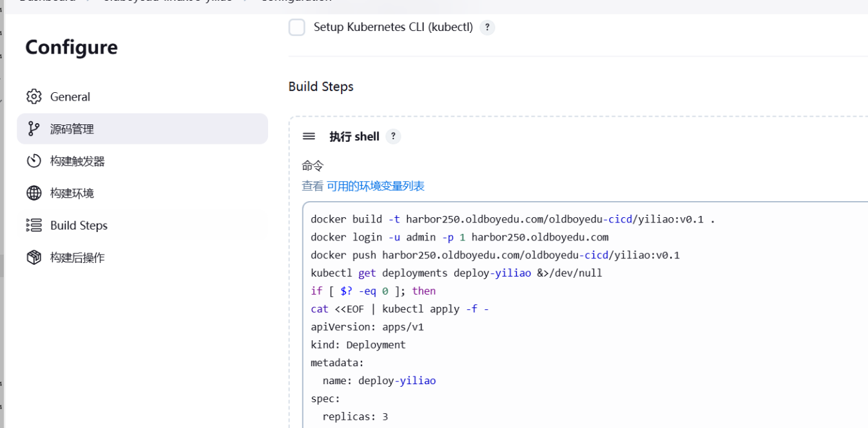The height and width of the screenshot is (428, 868).
Task: Click the 构建后操作 cube icon
Action: (34, 258)
